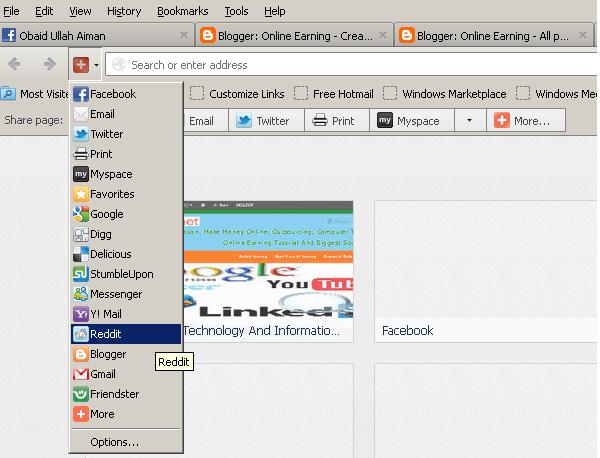Open the Facebook new-tab tile
This screenshot has height=458, width=600.
[485, 272]
